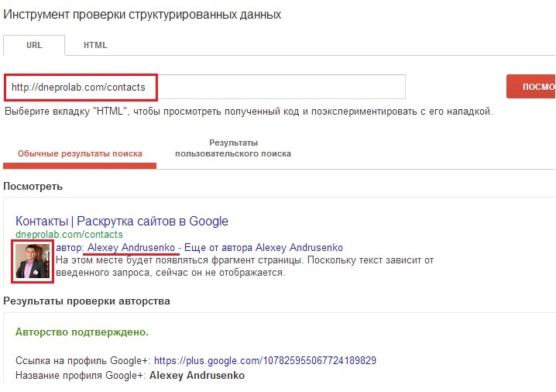Click the Название профиля Google+ label
Viewport: 556px width, 392px height.
point(80,375)
